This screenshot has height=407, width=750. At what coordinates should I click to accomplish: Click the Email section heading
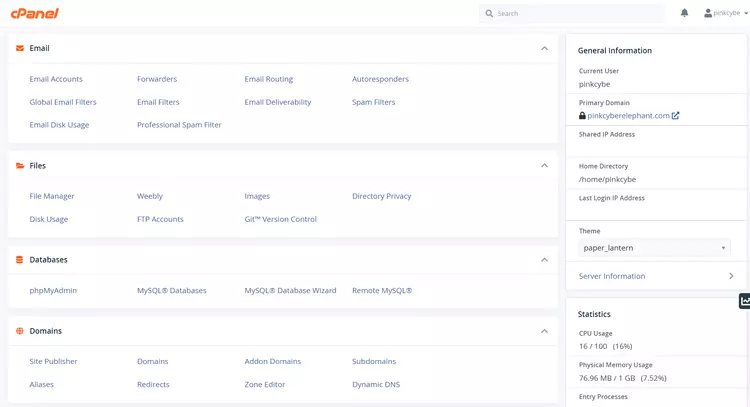click(x=39, y=48)
